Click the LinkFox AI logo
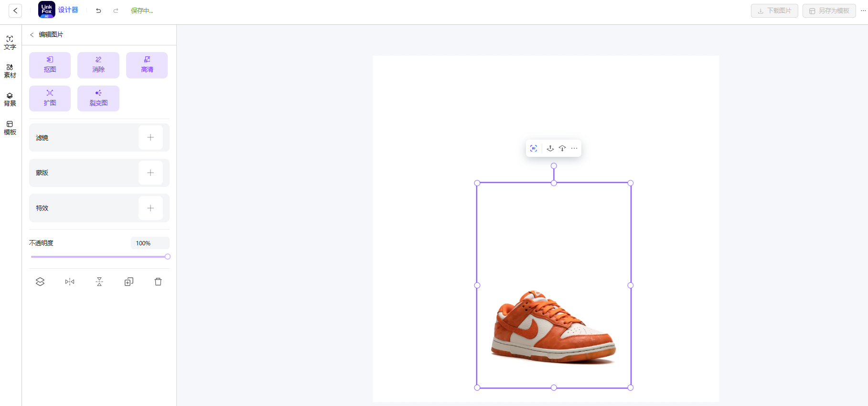Image resolution: width=868 pixels, height=406 pixels. 47,10
